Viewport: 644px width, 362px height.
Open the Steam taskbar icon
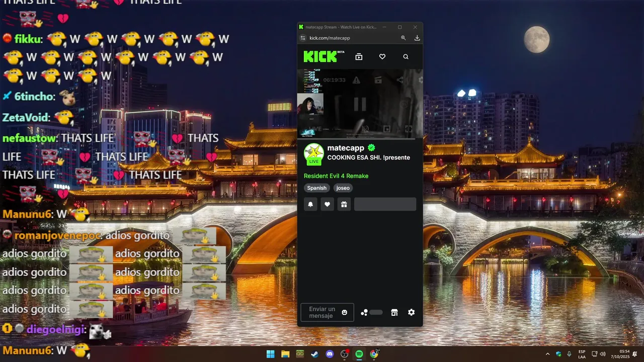pyautogui.click(x=314, y=354)
